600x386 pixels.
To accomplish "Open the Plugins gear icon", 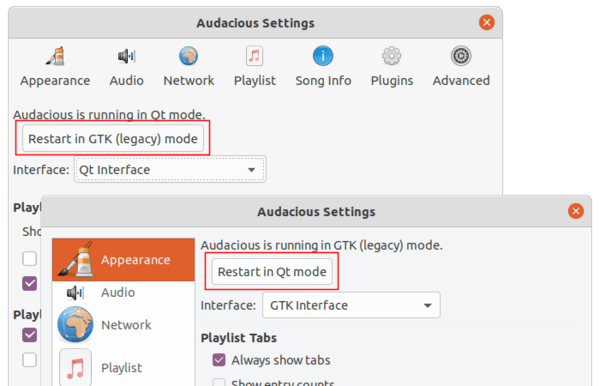I will 391,56.
